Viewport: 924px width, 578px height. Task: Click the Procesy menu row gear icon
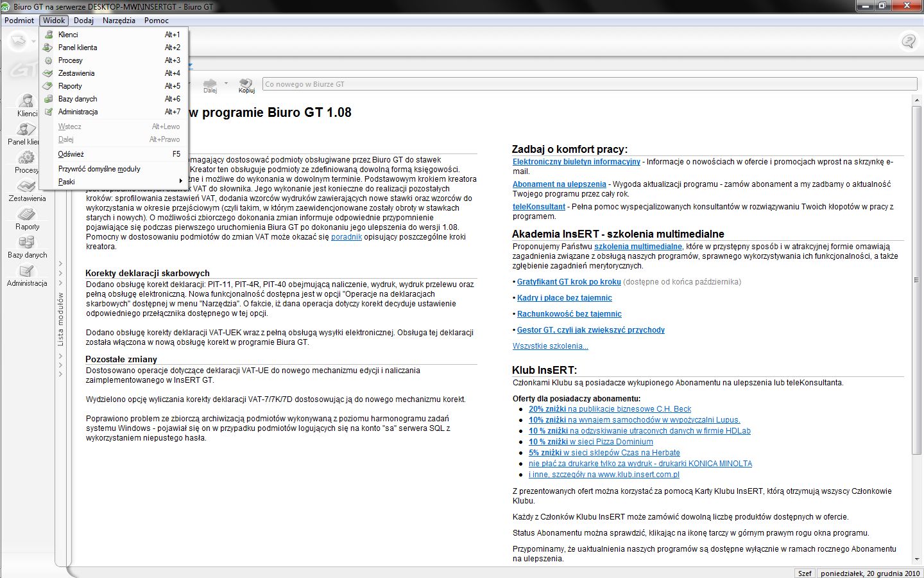[48, 60]
